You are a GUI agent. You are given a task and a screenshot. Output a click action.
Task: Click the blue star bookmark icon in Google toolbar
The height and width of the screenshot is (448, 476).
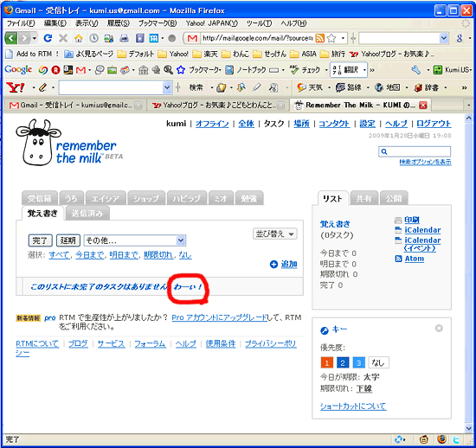[x=181, y=70]
